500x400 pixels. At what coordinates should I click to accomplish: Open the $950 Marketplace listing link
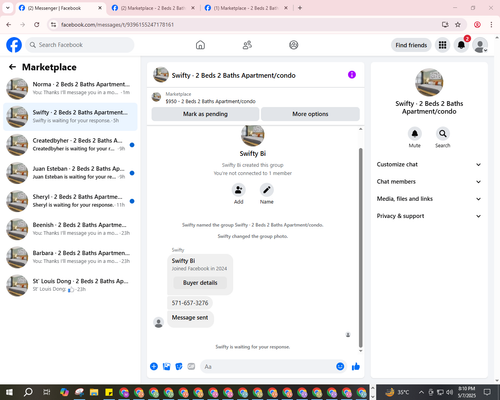pos(210,101)
